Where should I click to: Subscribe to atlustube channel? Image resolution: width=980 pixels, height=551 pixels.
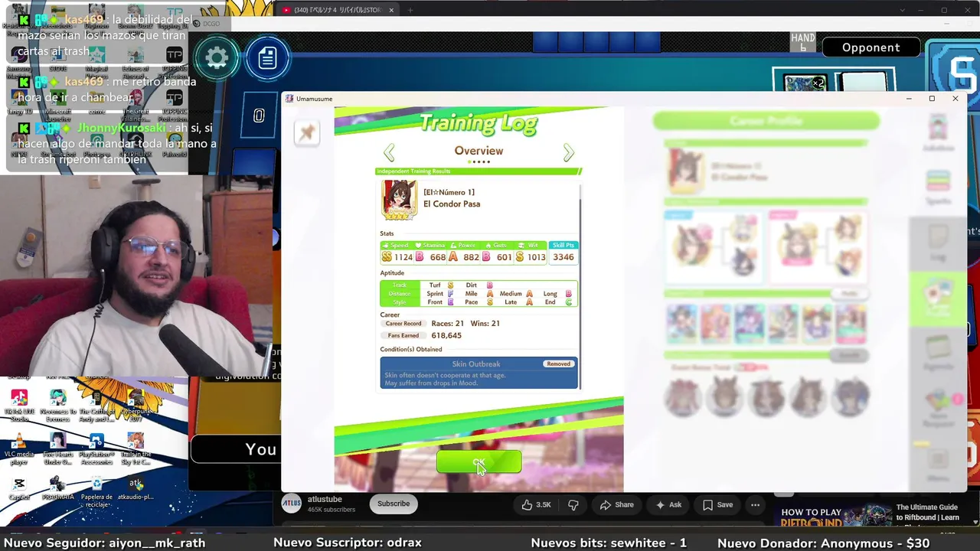[x=394, y=504]
